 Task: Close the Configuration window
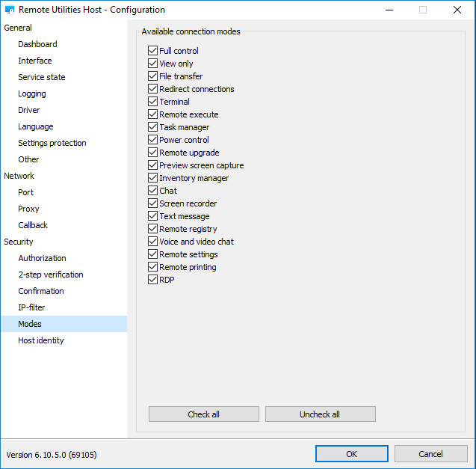457,10
